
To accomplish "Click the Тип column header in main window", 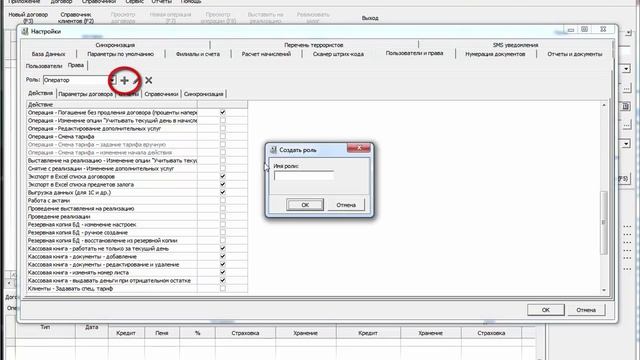I will pos(45,327).
